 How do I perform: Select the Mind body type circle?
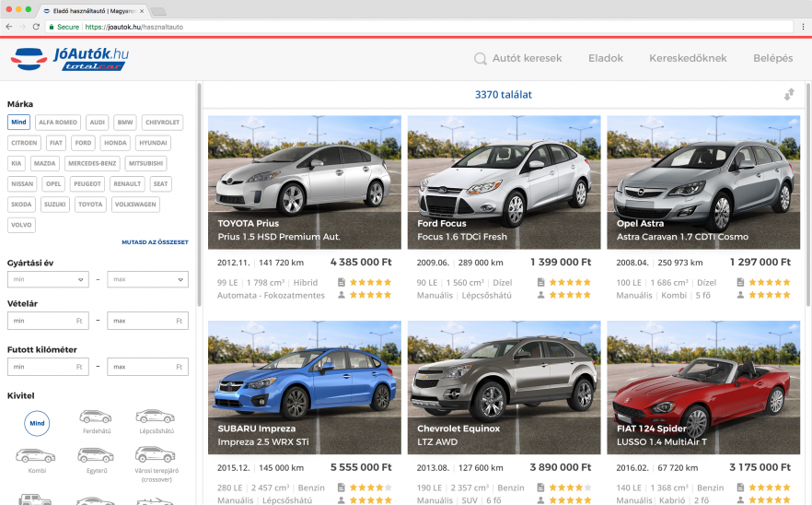point(37,423)
